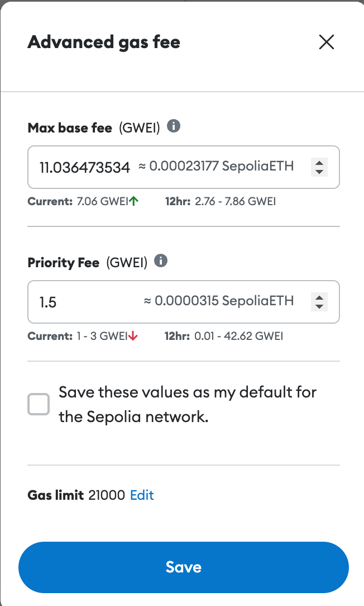
Task: Close the Advanced gas fee dialog
Action: click(327, 42)
